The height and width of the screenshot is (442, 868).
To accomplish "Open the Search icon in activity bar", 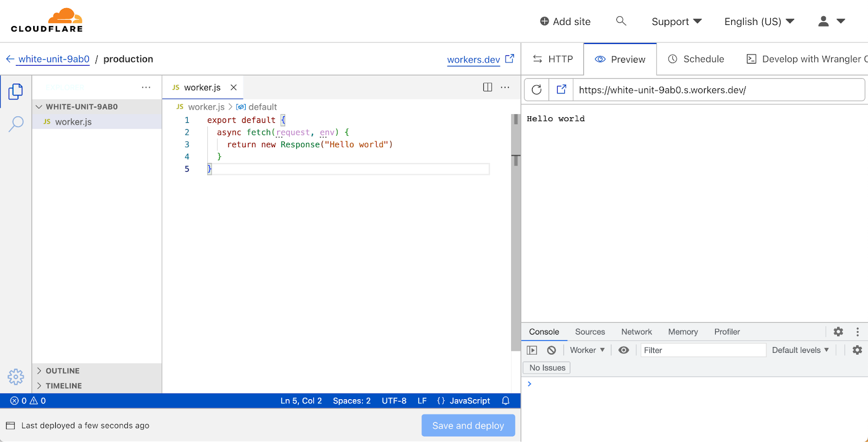I will point(16,124).
